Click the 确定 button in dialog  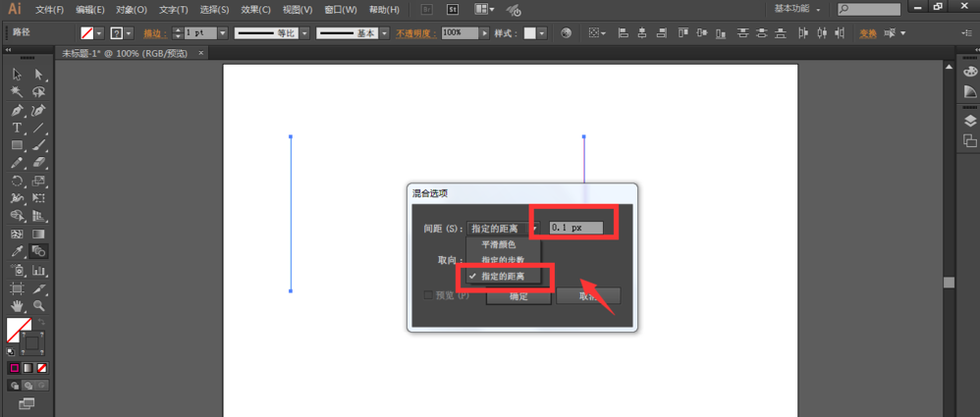pyautogui.click(x=518, y=296)
